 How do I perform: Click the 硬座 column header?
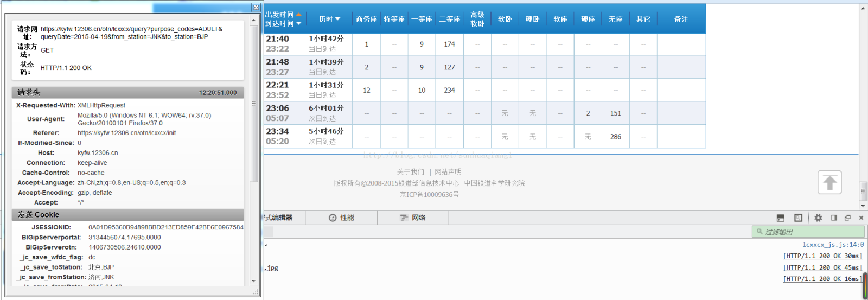[x=588, y=19]
